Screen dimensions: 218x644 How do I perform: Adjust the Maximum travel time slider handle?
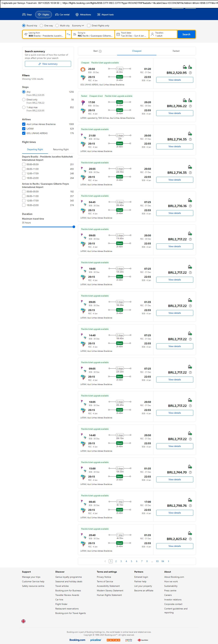[74, 227]
